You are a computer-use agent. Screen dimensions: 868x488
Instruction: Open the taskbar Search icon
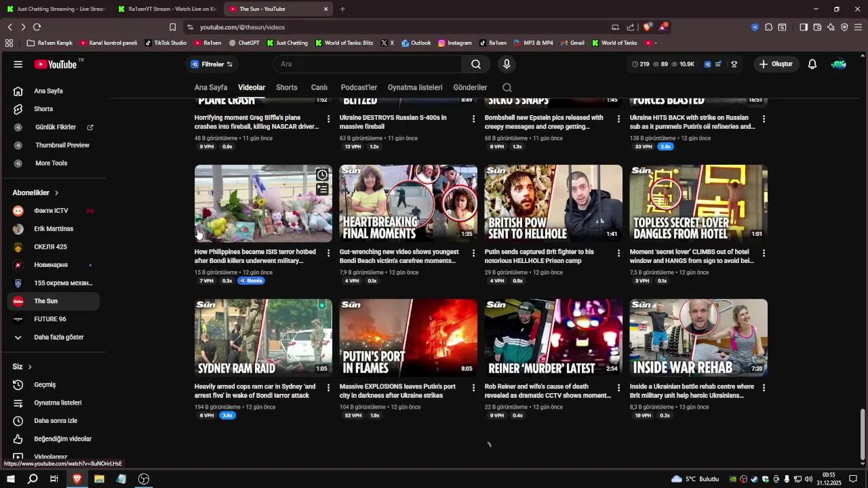pos(33,479)
